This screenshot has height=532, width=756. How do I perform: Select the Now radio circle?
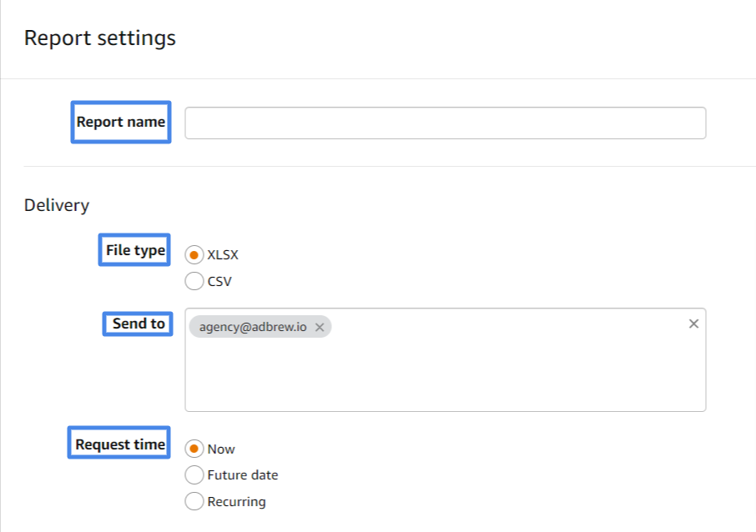click(194, 449)
